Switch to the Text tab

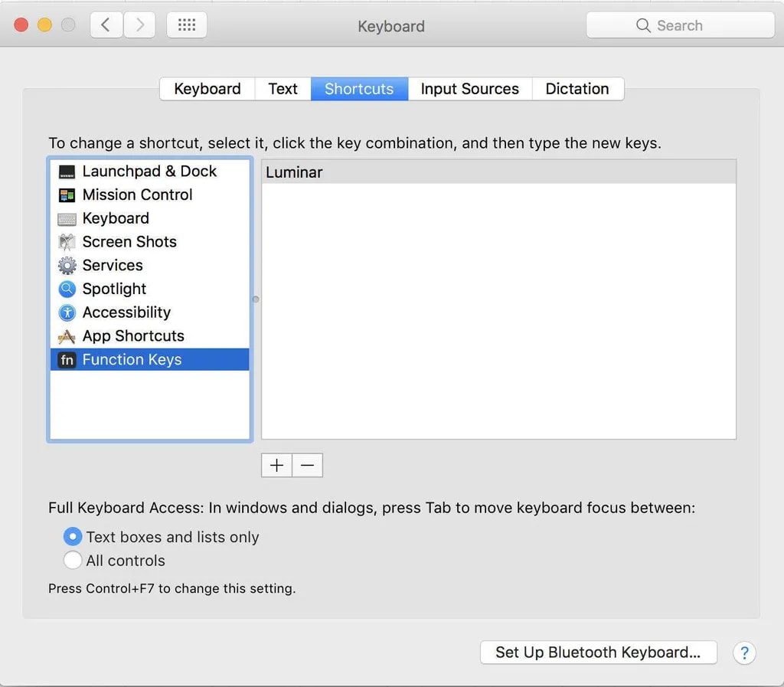click(283, 89)
